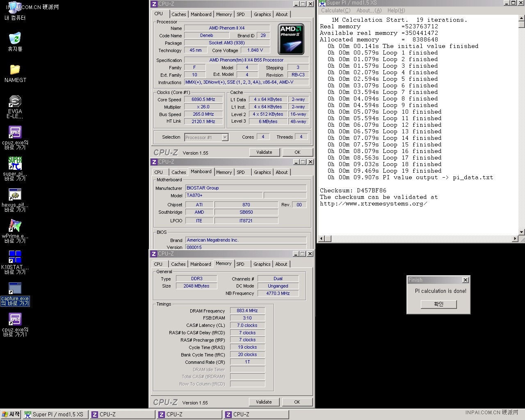Click the Level 3 cache value 6 MBytes
Image resolution: width=525 pixels, height=420 pixels.
tap(268, 122)
